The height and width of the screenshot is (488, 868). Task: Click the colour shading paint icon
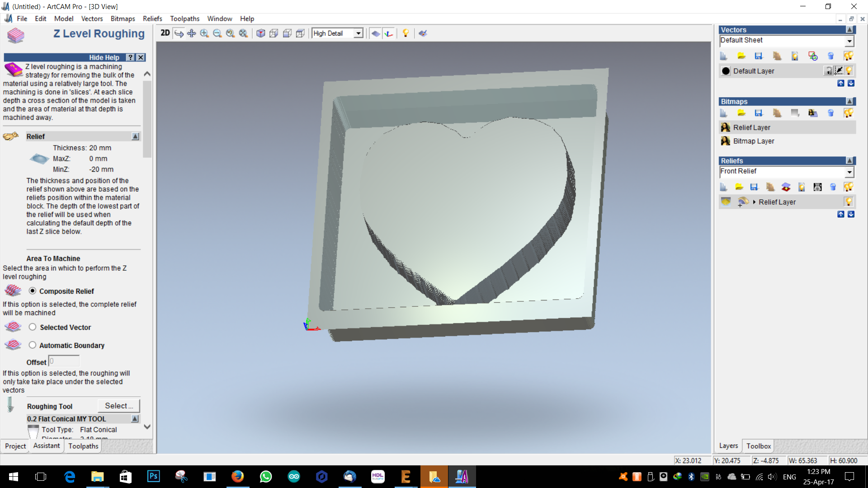click(x=423, y=33)
